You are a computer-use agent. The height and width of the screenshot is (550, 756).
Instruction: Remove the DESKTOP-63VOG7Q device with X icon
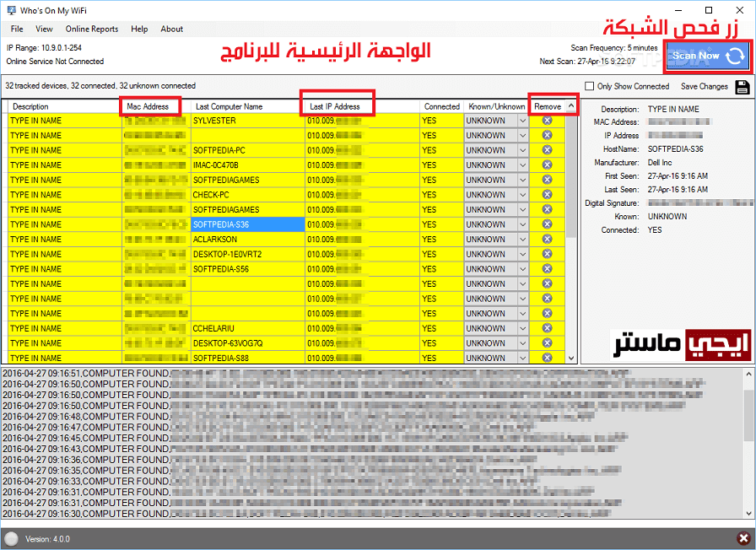(x=547, y=343)
